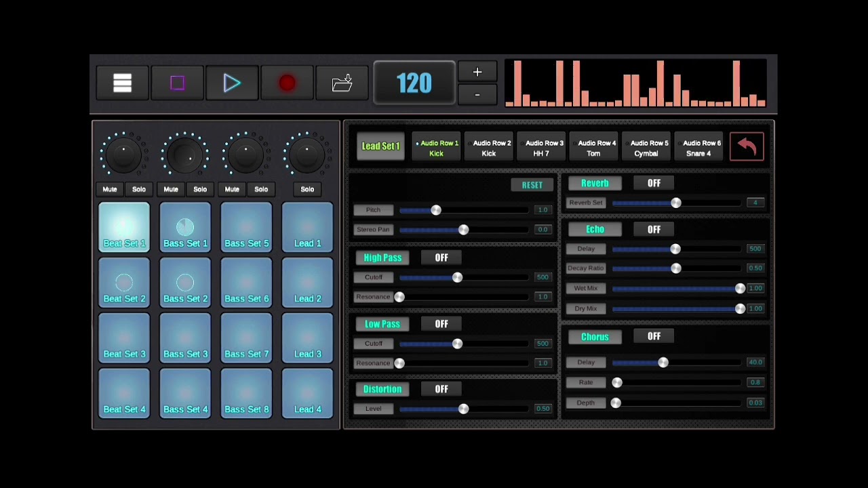The height and width of the screenshot is (488, 868).
Task: Click the High Pass Cutoff slider handle
Action: coord(457,277)
